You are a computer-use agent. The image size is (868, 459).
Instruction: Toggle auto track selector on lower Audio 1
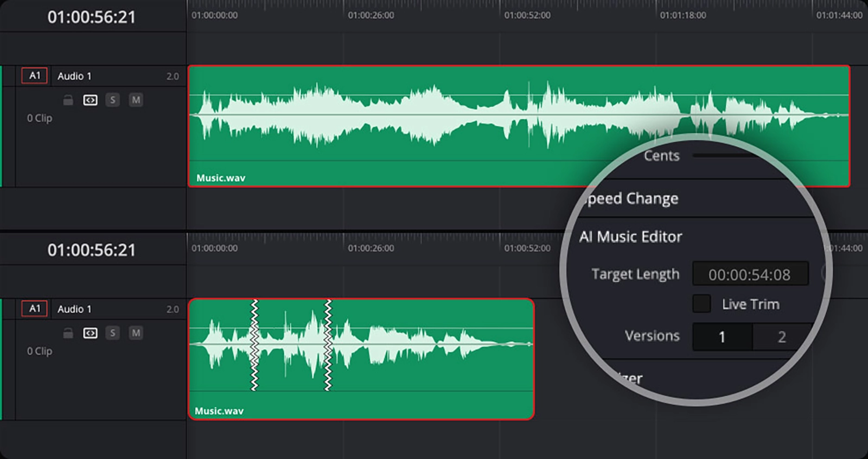click(90, 333)
